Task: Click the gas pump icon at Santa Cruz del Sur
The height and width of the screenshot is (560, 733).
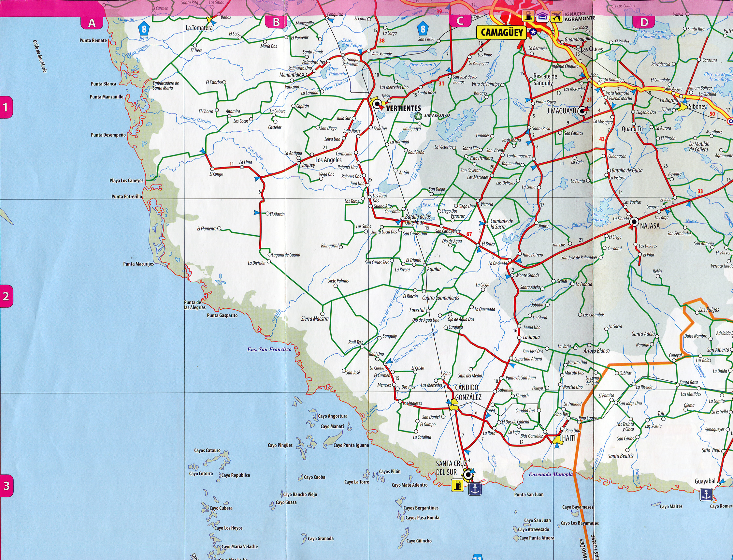Action: pyautogui.click(x=457, y=485)
